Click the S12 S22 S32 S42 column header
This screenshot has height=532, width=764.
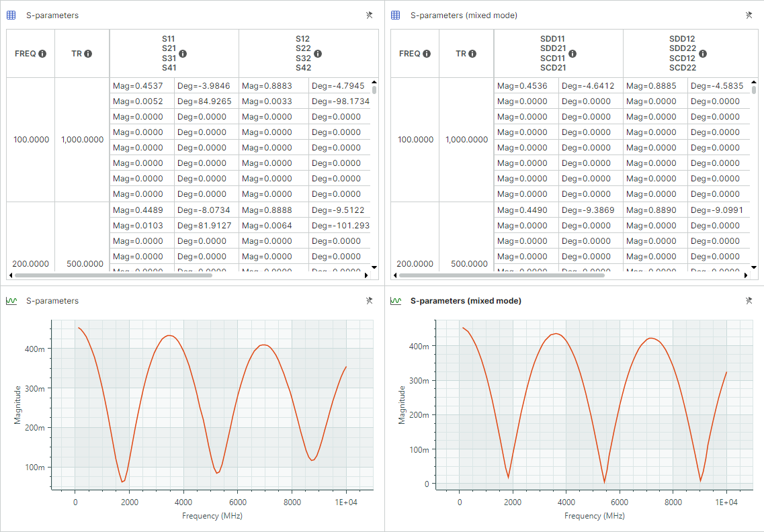[303, 53]
